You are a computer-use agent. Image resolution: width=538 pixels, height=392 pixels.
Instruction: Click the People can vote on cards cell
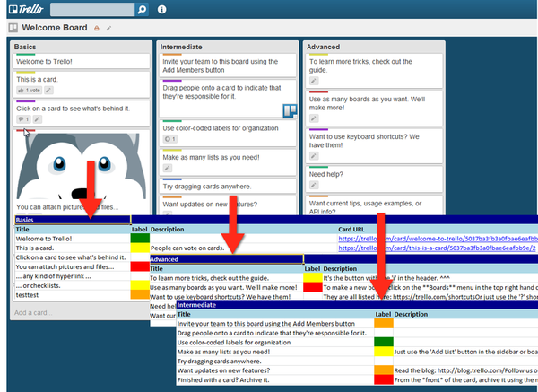coord(244,248)
